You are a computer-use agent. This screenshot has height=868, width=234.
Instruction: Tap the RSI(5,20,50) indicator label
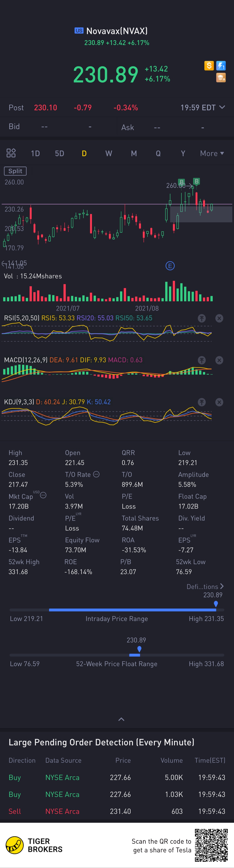(22, 318)
